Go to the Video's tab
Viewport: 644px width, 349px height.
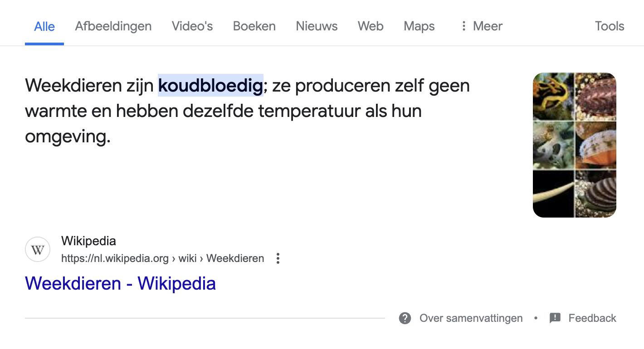click(x=192, y=26)
